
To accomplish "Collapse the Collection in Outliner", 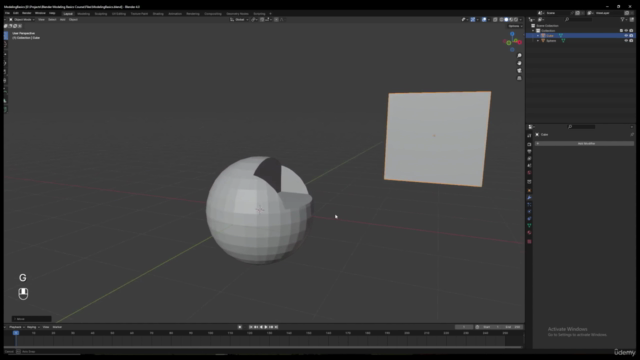I will pyautogui.click(x=533, y=31).
